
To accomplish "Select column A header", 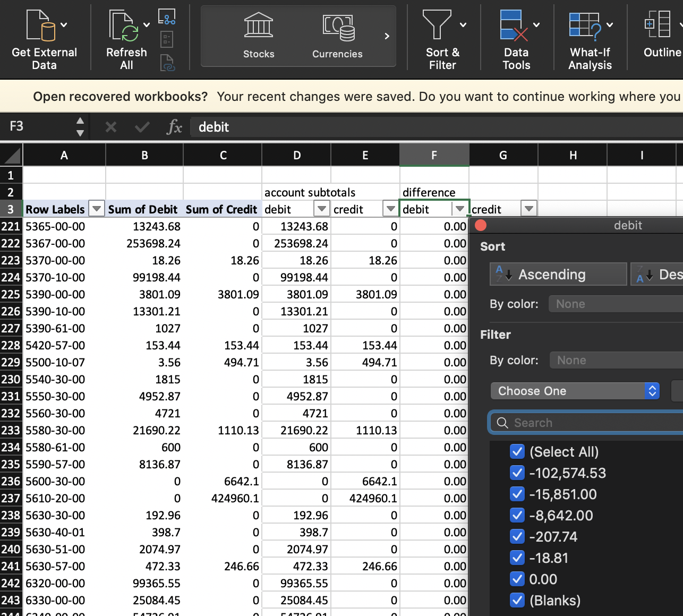I will 64,155.
